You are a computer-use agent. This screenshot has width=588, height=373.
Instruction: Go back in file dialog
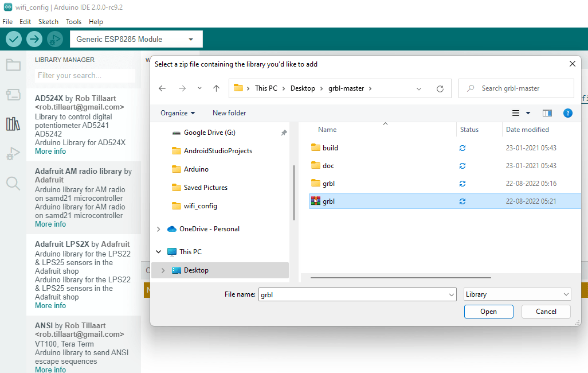(x=162, y=88)
